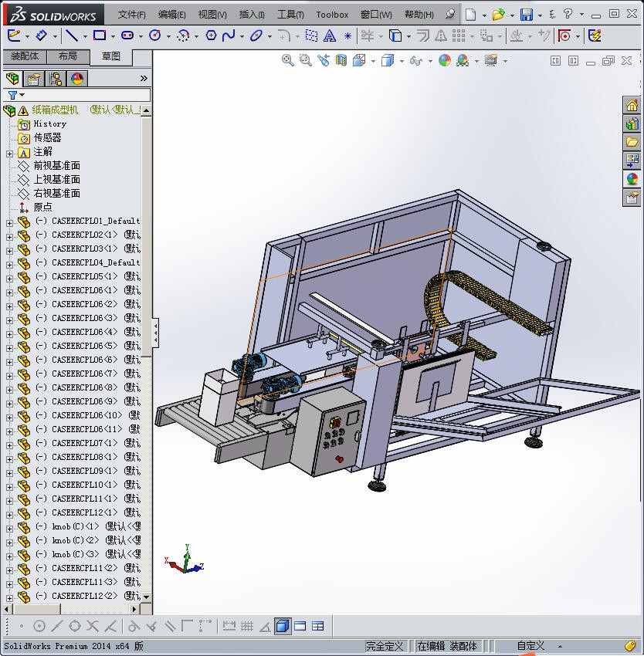The image size is (644, 656).
Task: Click the feature tree scroll-down arrow
Action: coord(146,597)
